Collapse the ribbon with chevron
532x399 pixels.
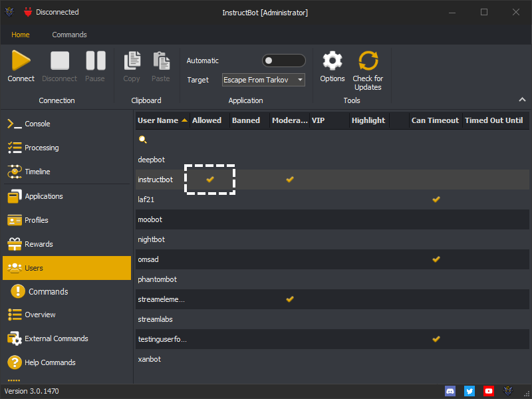point(522,99)
